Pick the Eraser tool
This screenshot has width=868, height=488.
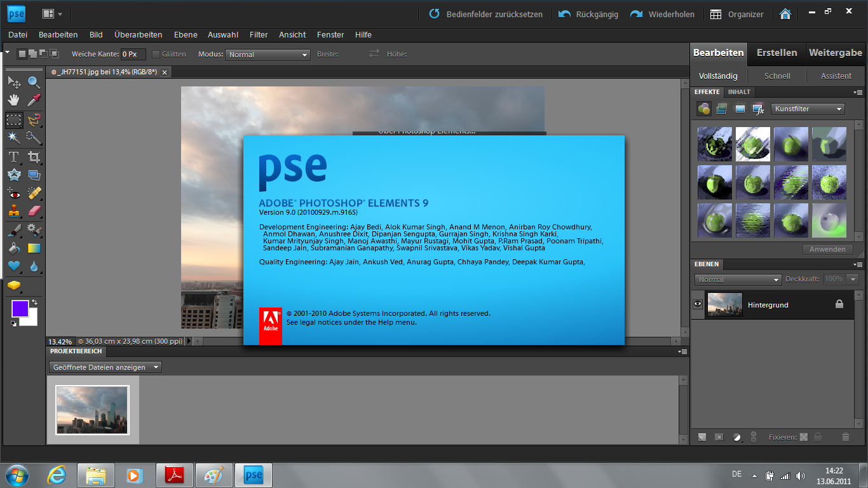[x=34, y=211]
